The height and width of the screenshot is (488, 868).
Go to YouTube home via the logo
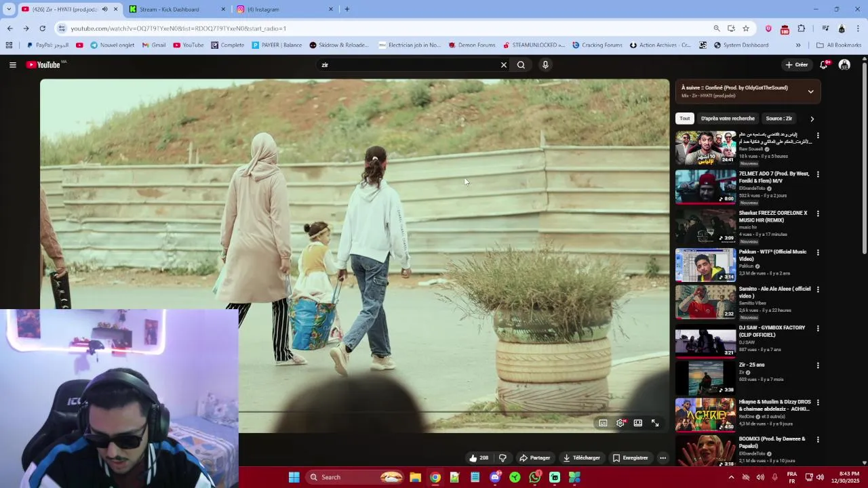(43, 65)
